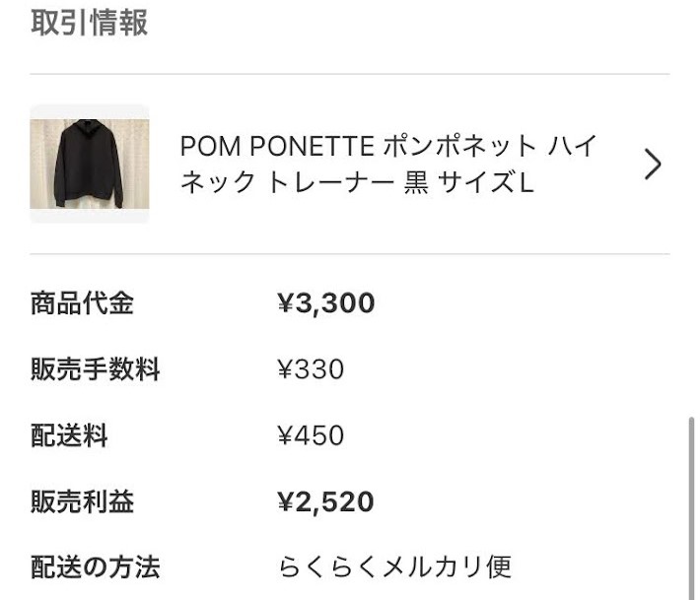Viewport: 700px width, 600px height.
Task: Click the 販売手数料 label
Action: click(95, 369)
